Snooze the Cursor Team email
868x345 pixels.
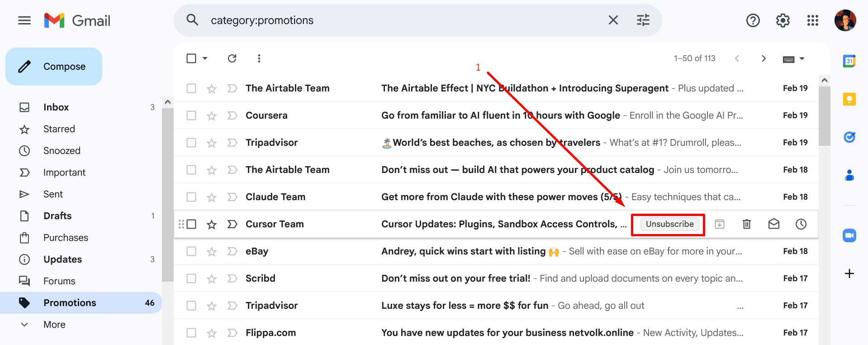801,224
